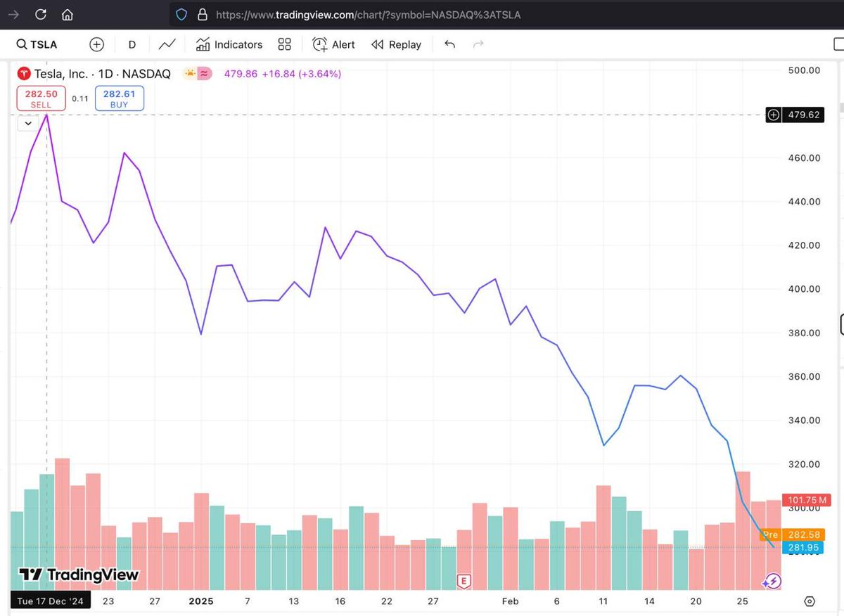Click the browser forward arrow
This screenshot has height=616, width=844.
click(x=14, y=14)
